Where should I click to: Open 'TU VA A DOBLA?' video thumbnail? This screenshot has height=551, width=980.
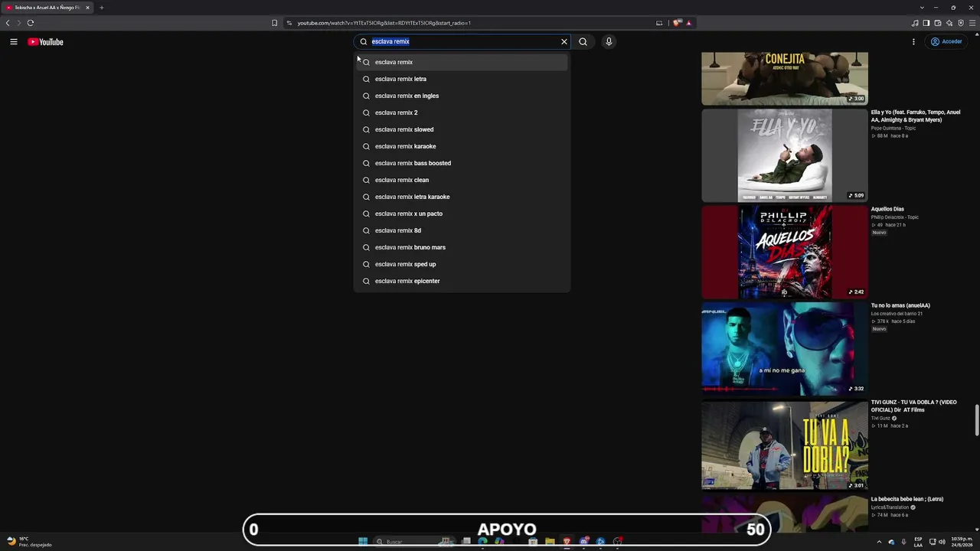pos(785,445)
